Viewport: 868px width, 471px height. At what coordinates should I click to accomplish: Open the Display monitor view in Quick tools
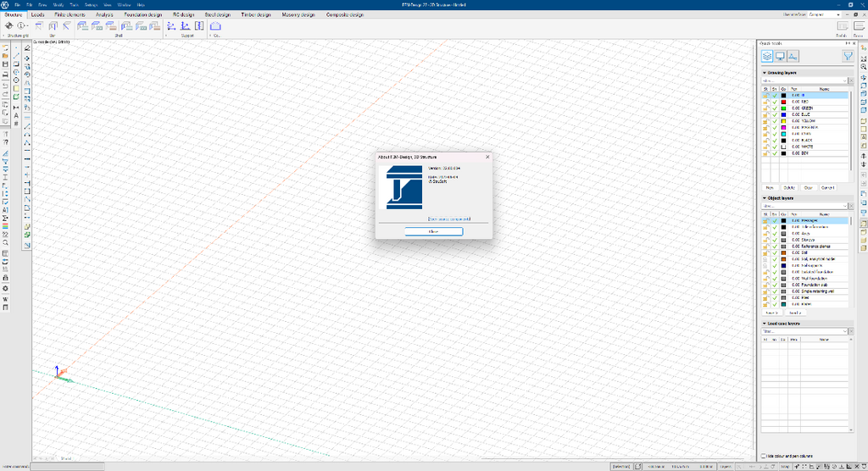(780, 56)
